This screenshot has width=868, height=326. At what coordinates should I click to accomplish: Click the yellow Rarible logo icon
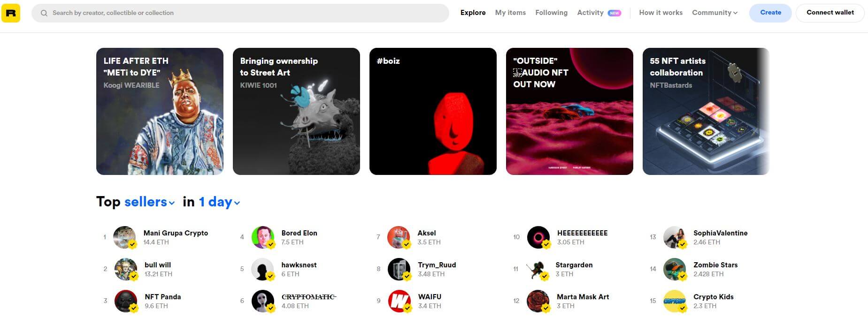pos(11,13)
